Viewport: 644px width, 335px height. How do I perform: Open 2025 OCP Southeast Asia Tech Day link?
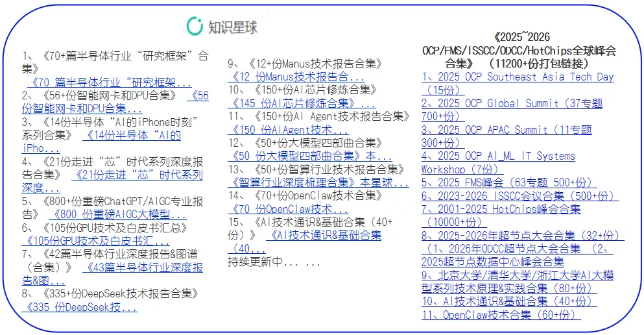[x=518, y=84]
